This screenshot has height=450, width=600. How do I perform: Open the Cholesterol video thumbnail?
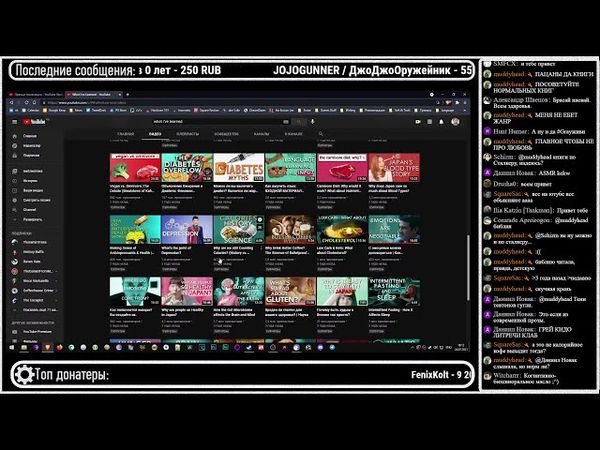342,230
